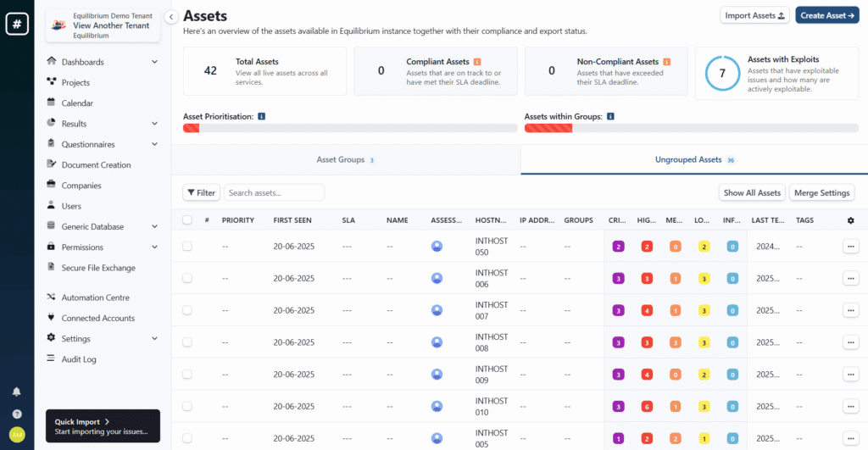Open the actions menu for INTHOST 006
868x450 pixels.
(x=850, y=278)
